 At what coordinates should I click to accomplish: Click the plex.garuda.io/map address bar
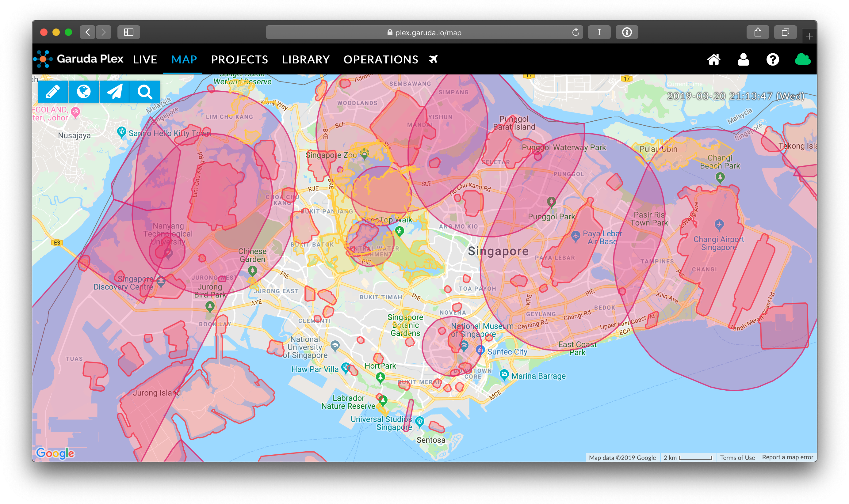coord(424,32)
